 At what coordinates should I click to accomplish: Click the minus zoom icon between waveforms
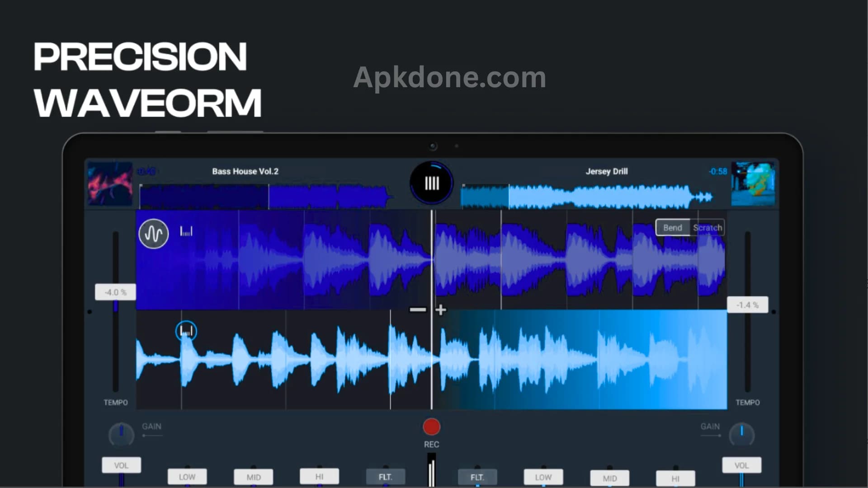click(x=418, y=310)
